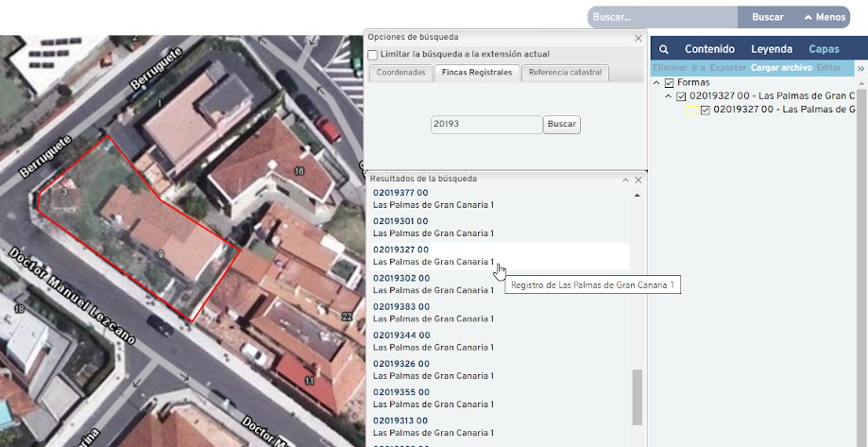Click 'Ir a' in the layers toolbar
This screenshot has width=868, height=447.
click(x=699, y=68)
